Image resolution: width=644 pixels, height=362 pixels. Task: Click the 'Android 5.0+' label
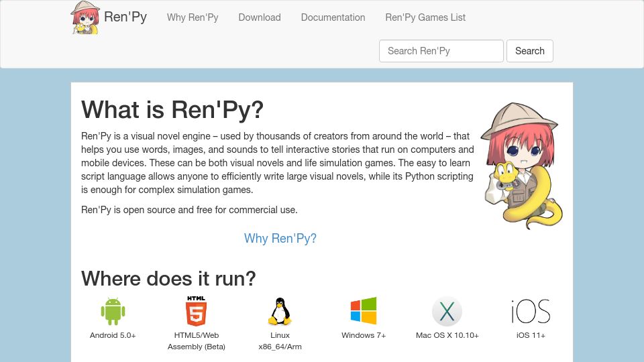113,335
